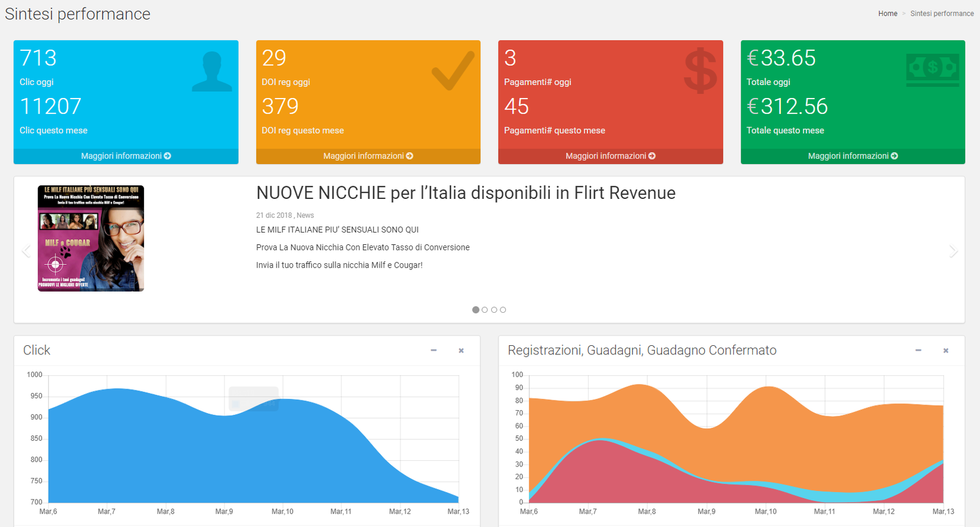Advance to next news slide
Viewport: 980px width, 527px height.
[x=953, y=252]
